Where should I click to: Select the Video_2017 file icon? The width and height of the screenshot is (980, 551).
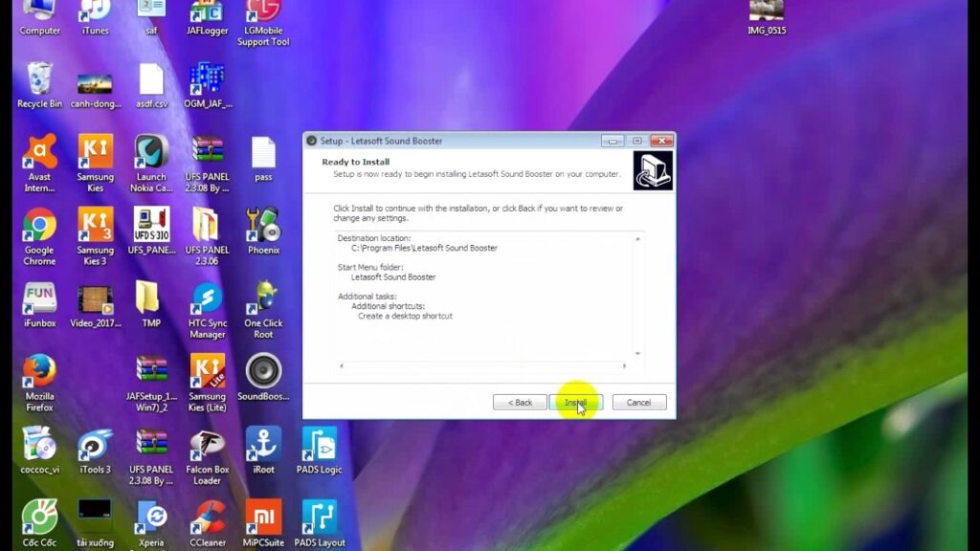point(95,306)
